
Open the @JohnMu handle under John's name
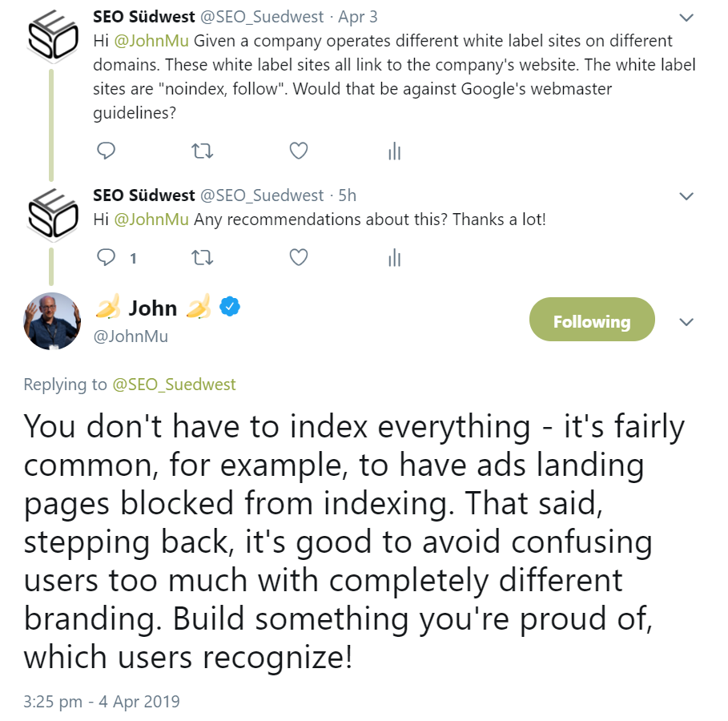click(131, 336)
